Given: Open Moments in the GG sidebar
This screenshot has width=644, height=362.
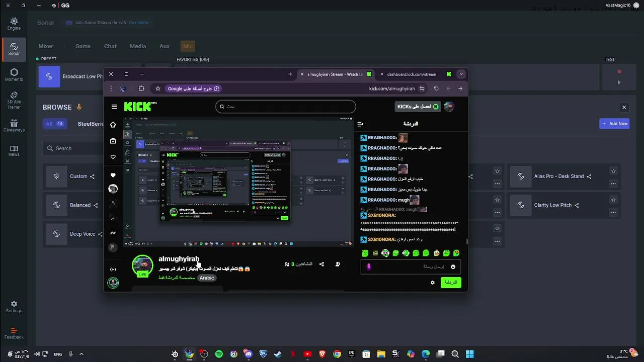Looking at the screenshot, I should (14, 75).
